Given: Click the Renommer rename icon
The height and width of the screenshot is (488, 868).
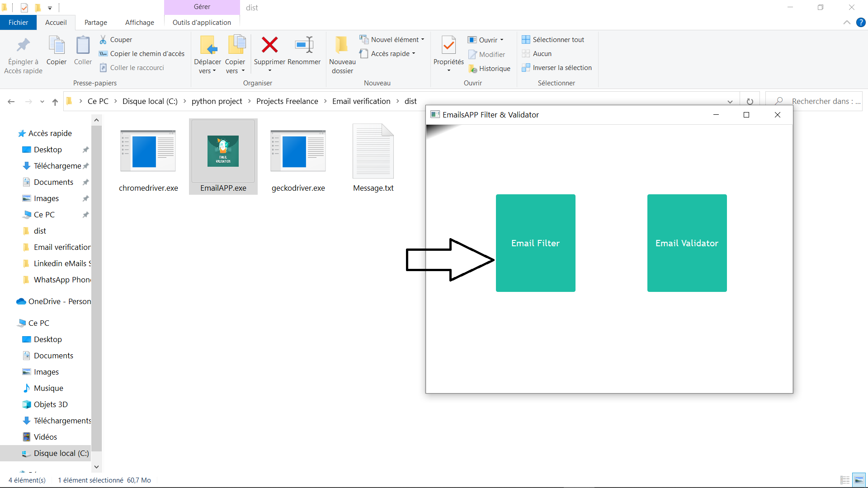Looking at the screenshot, I should click(x=304, y=45).
